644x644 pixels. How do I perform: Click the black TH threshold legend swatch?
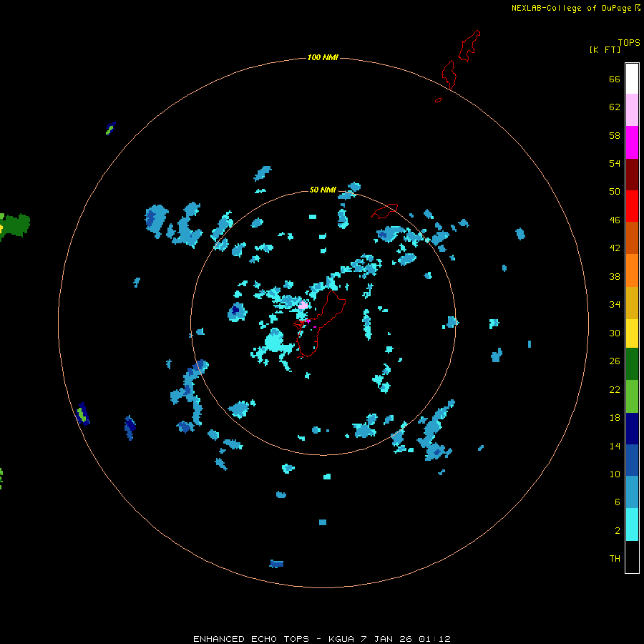click(x=632, y=557)
